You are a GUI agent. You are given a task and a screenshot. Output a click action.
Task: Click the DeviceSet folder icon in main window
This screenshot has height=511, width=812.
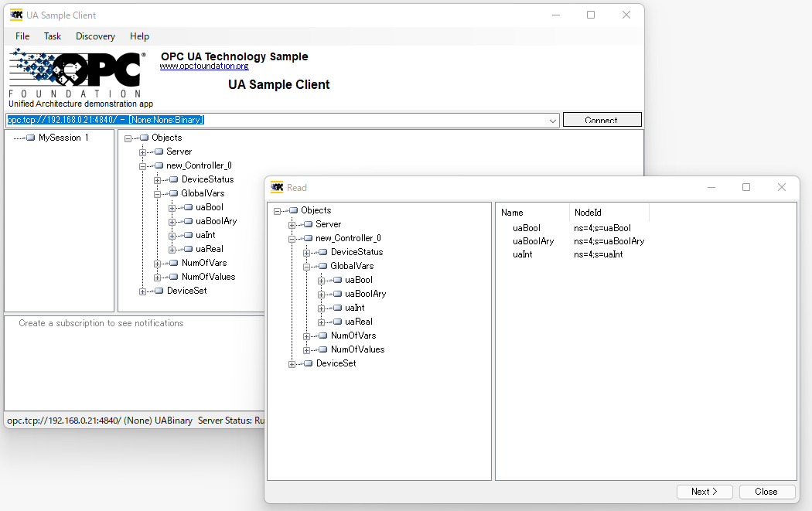pyautogui.click(x=159, y=291)
